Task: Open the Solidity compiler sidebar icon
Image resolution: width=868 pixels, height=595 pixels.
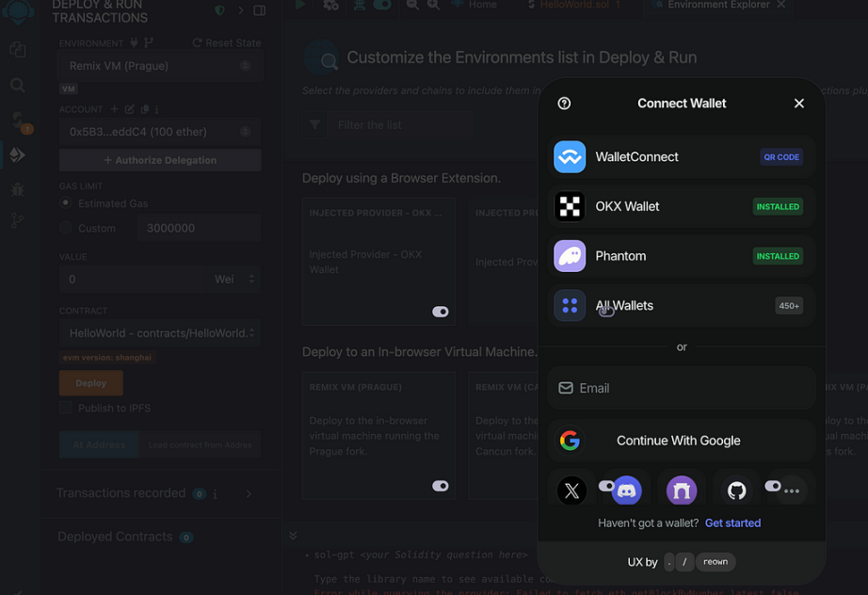Action: (x=18, y=120)
